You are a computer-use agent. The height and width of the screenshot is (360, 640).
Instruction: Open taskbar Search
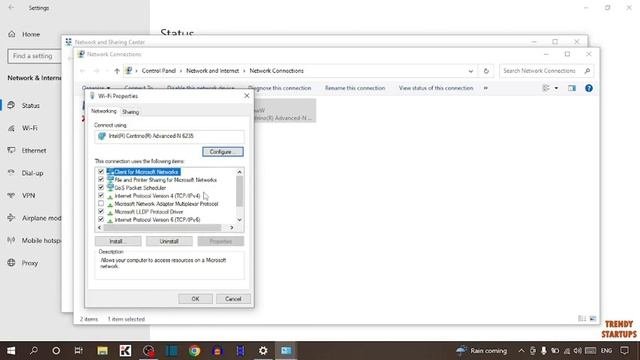[x=33, y=351]
